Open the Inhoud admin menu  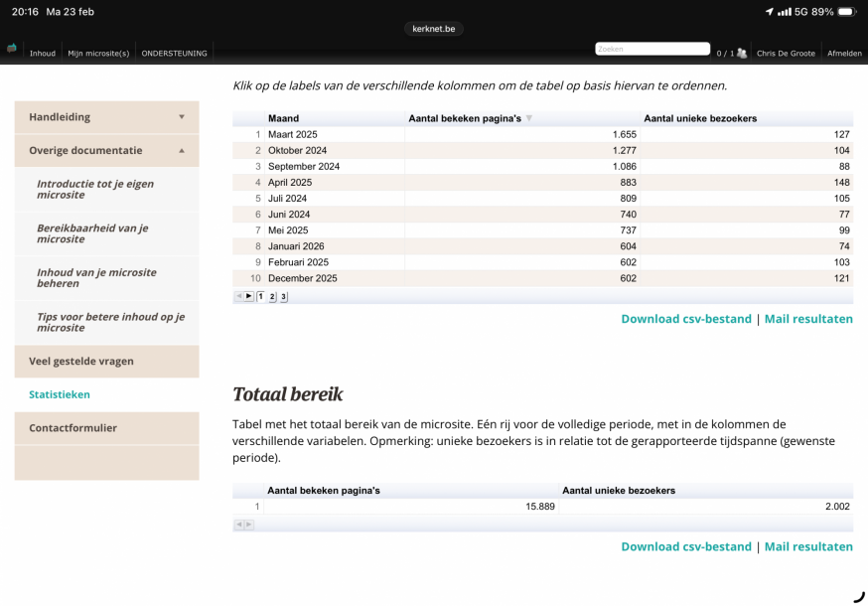point(43,53)
